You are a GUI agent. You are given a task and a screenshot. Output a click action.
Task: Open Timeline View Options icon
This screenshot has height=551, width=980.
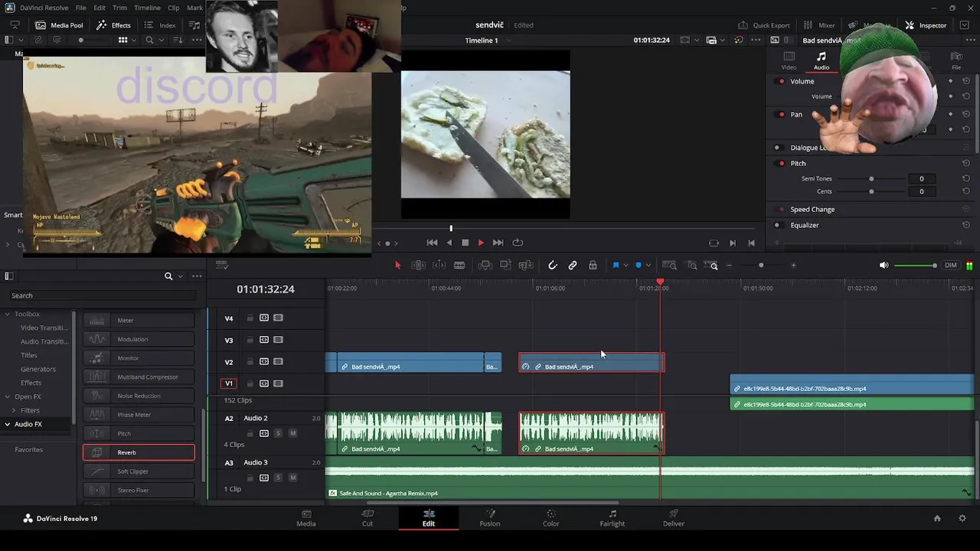[x=222, y=266]
